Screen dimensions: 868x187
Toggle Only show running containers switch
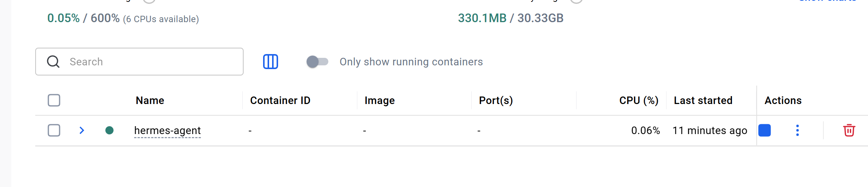[x=317, y=62]
